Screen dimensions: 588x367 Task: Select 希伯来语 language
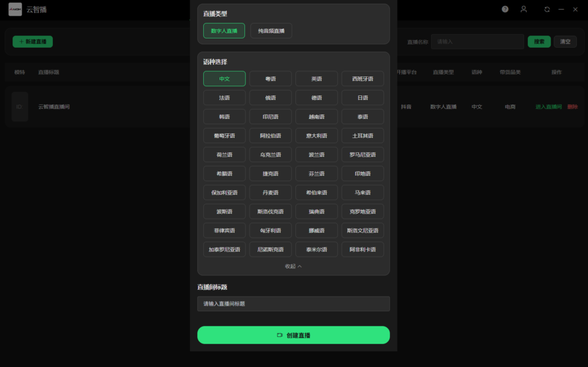[316, 193]
